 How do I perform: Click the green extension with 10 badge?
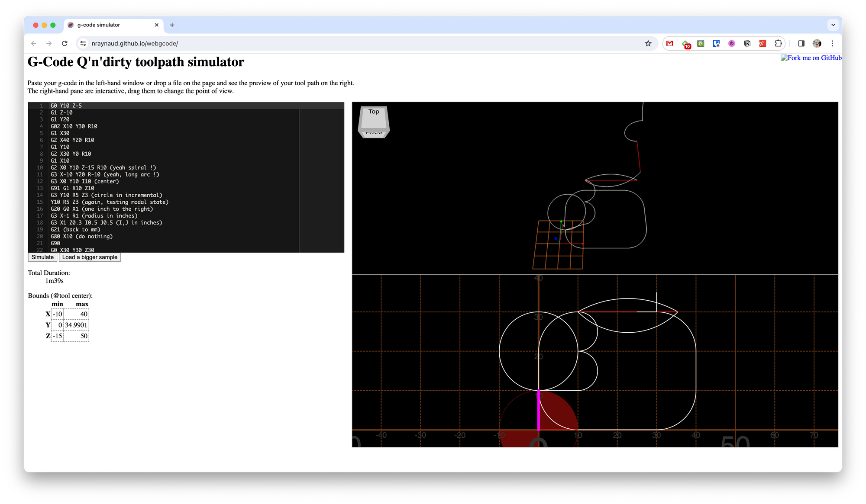tap(685, 44)
